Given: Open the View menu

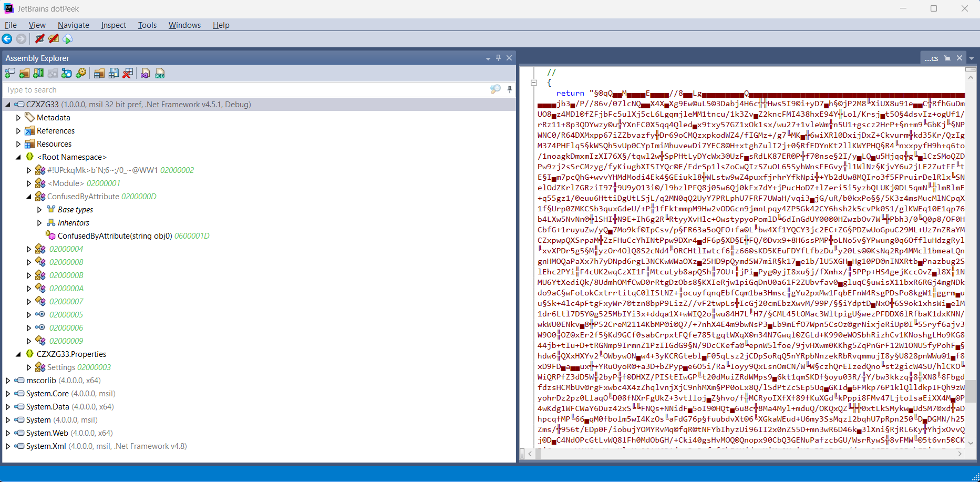Looking at the screenshot, I should coord(37,25).
